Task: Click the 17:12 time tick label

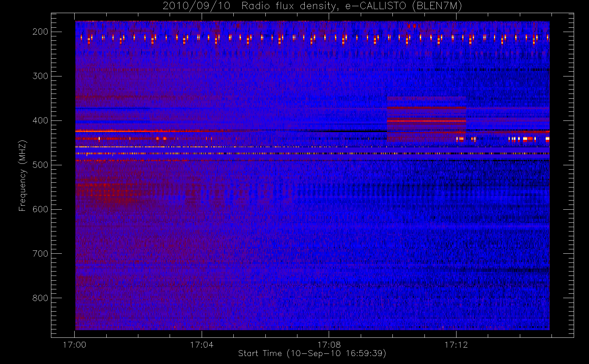Action: click(456, 345)
